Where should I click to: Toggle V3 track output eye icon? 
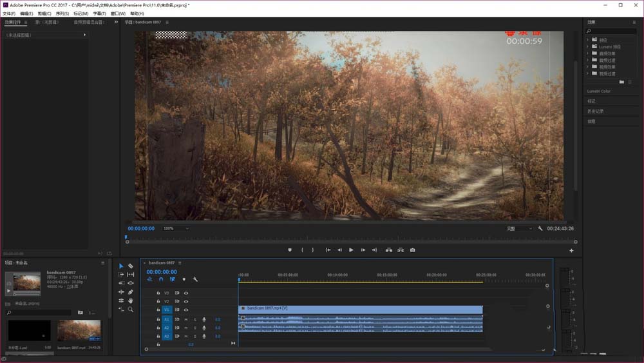[186, 293]
